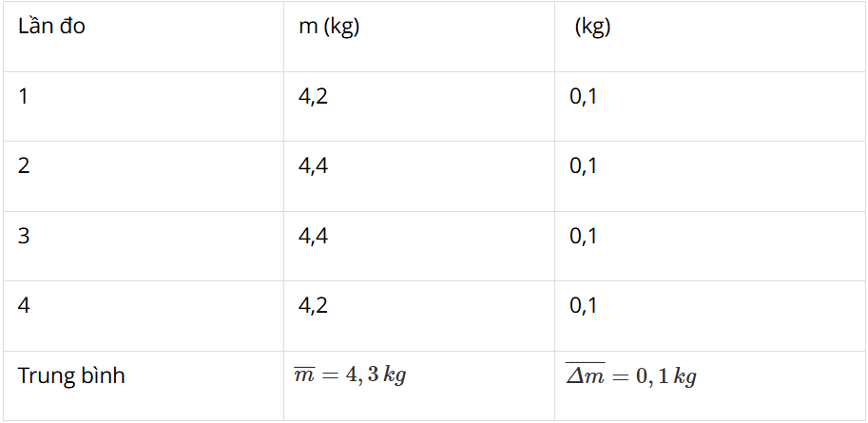Click the "Trung bình" row label
The height and width of the screenshot is (423, 868).
pos(71,375)
